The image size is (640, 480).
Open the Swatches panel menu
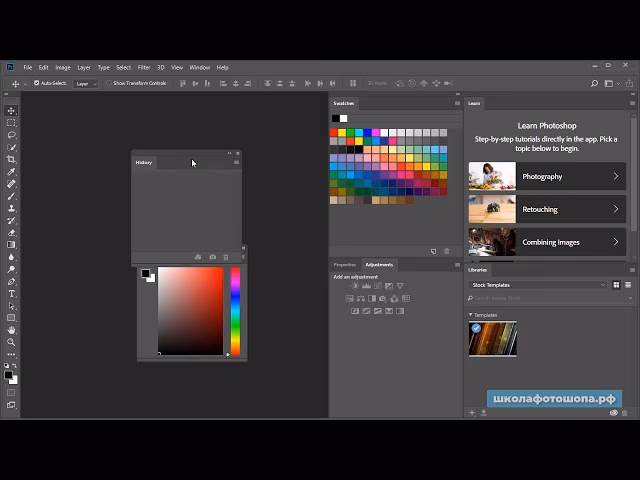pyautogui.click(x=457, y=103)
